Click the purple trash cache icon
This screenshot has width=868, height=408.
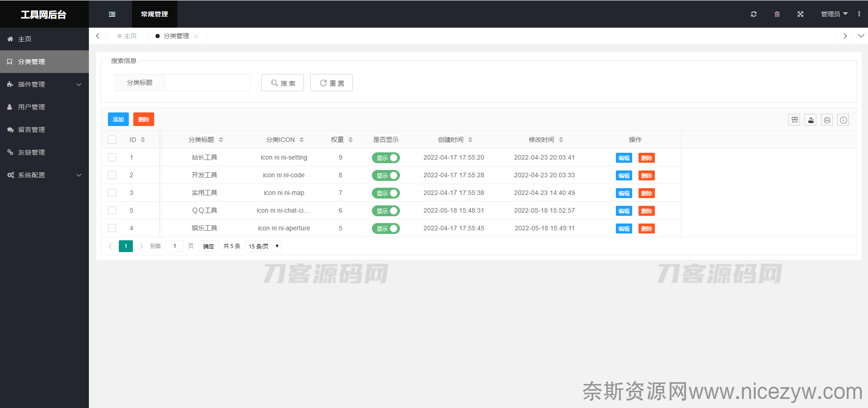click(777, 14)
